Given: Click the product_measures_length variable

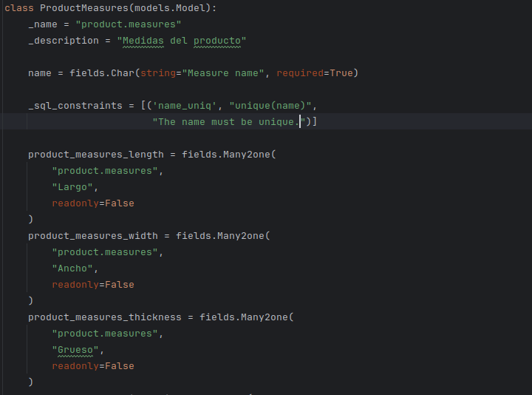Looking at the screenshot, I should [x=95, y=155].
